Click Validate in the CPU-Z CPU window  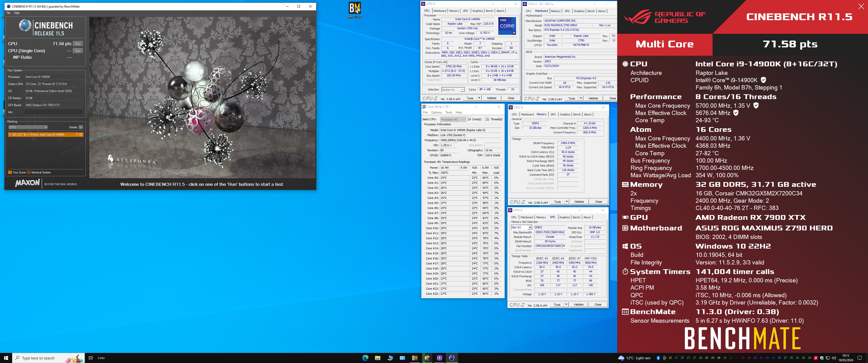pyautogui.click(x=491, y=98)
